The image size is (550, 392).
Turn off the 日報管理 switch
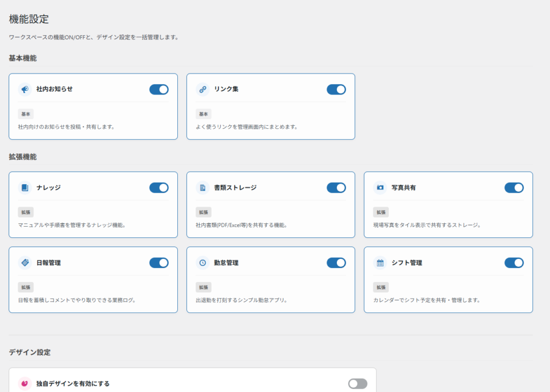click(159, 263)
